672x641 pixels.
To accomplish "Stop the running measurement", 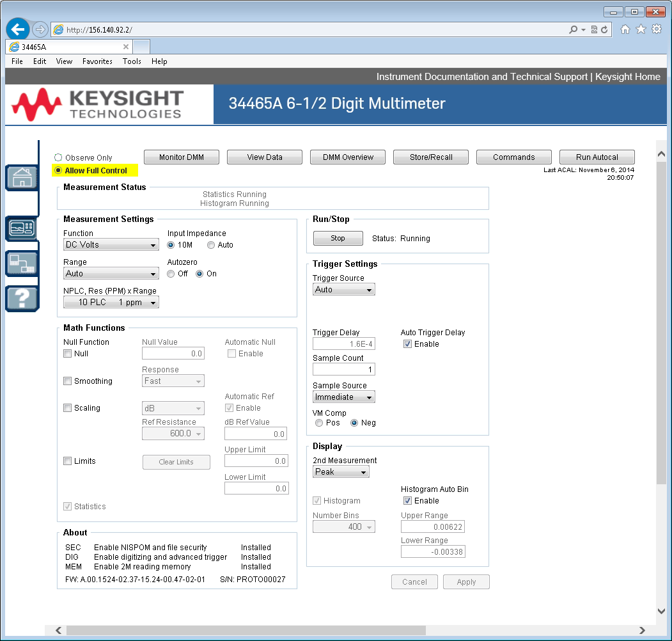I will [x=338, y=238].
